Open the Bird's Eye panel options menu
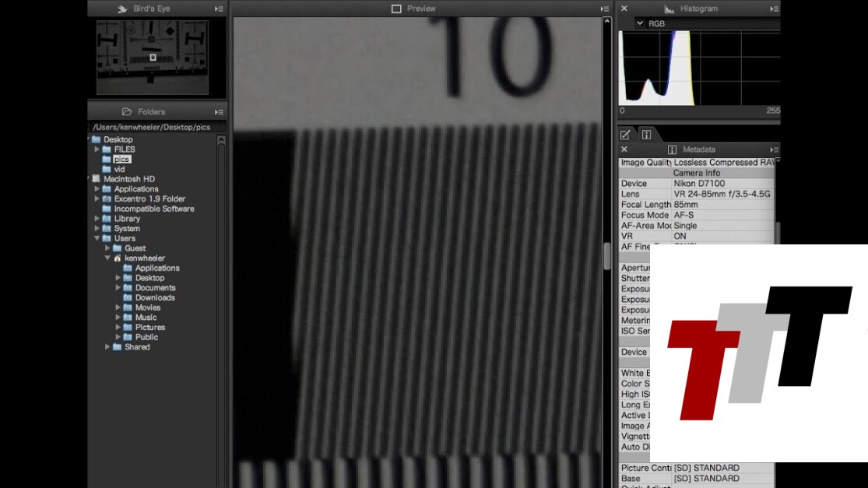The image size is (868, 488). coord(219,9)
